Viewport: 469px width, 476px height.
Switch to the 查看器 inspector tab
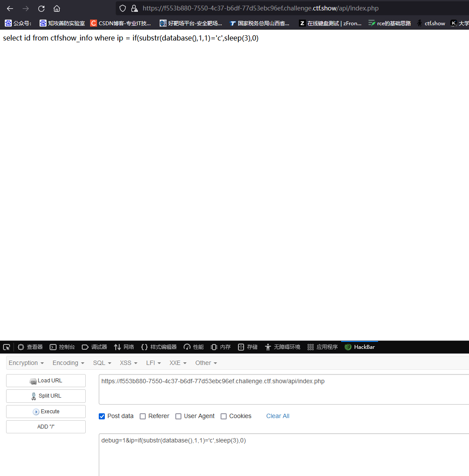[x=30, y=347]
